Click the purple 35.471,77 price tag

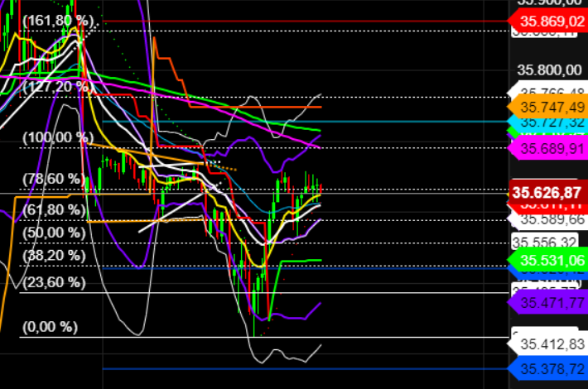pos(548,302)
